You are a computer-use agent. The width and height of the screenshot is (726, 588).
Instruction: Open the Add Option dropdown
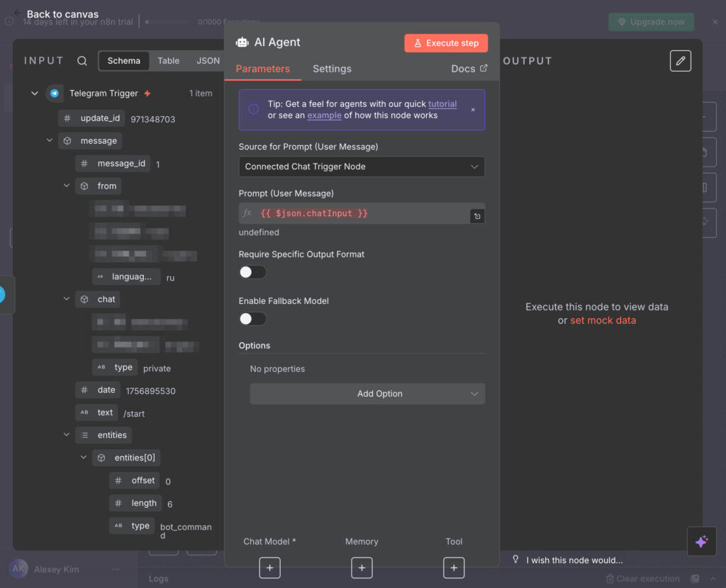pyautogui.click(x=367, y=394)
